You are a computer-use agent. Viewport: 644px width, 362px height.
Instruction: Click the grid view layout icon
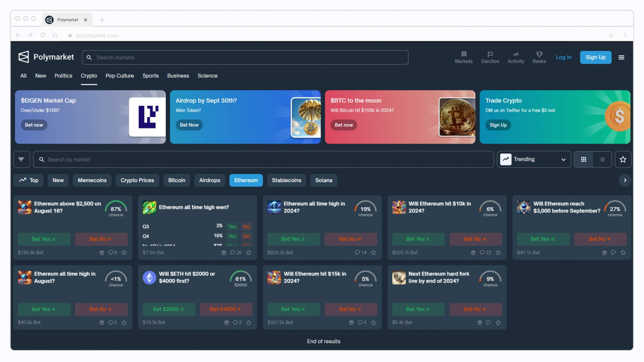click(x=584, y=159)
